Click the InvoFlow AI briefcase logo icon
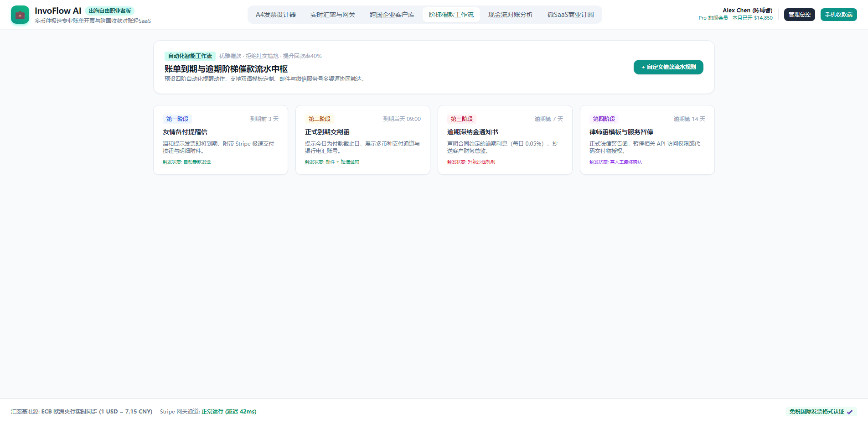 [x=20, y=15]
